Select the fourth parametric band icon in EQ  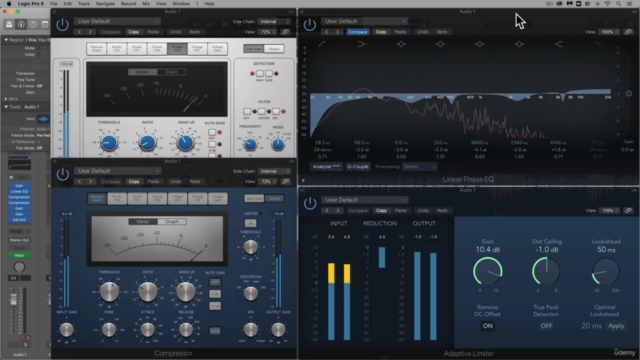pyautogui.click(x=519, y=44)
